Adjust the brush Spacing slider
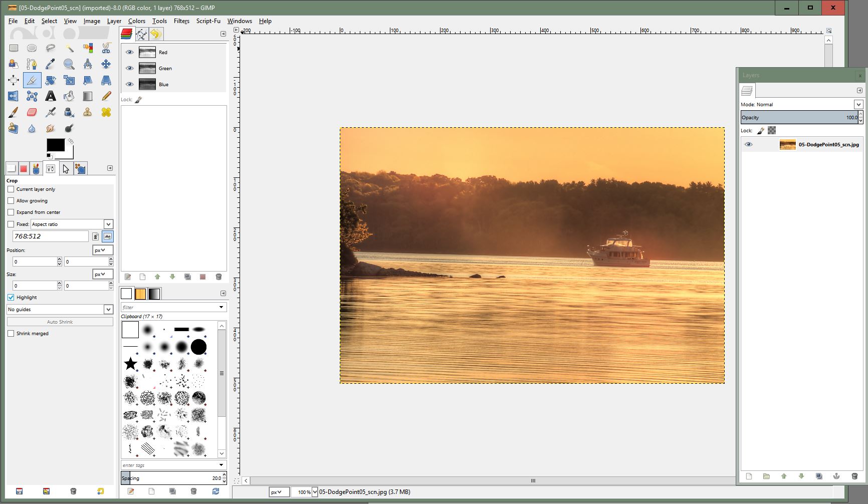Viewport: 868px width, 504px height. coord(171,478)
